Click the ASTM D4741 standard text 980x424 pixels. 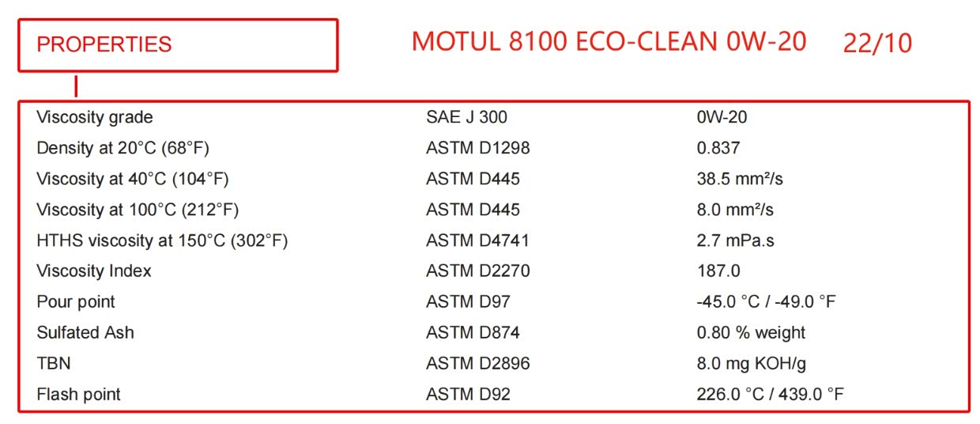[x=477, y=240]
